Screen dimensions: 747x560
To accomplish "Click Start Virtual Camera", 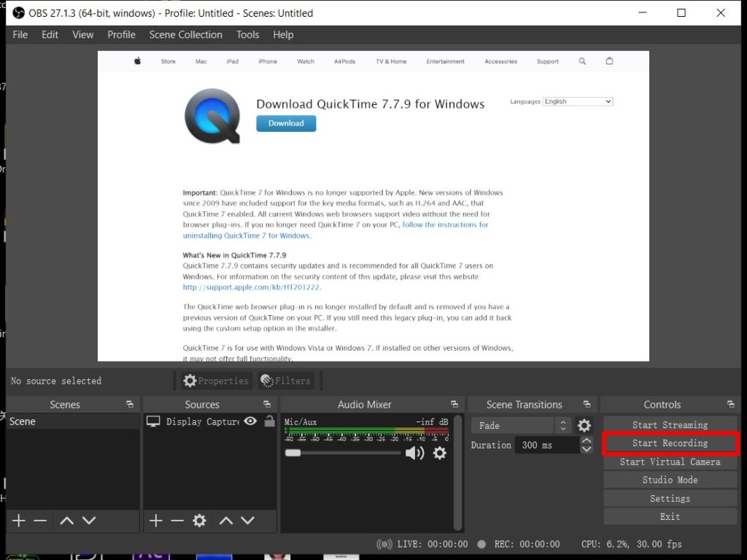I will point(670,462).
